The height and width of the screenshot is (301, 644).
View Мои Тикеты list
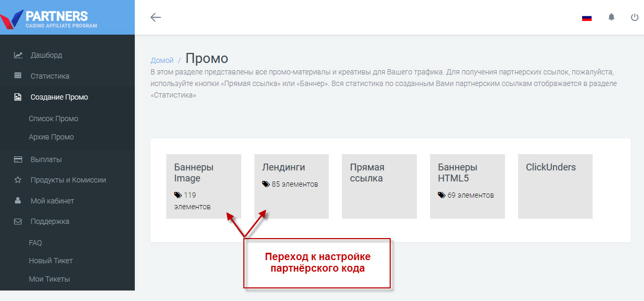(49, 279)
